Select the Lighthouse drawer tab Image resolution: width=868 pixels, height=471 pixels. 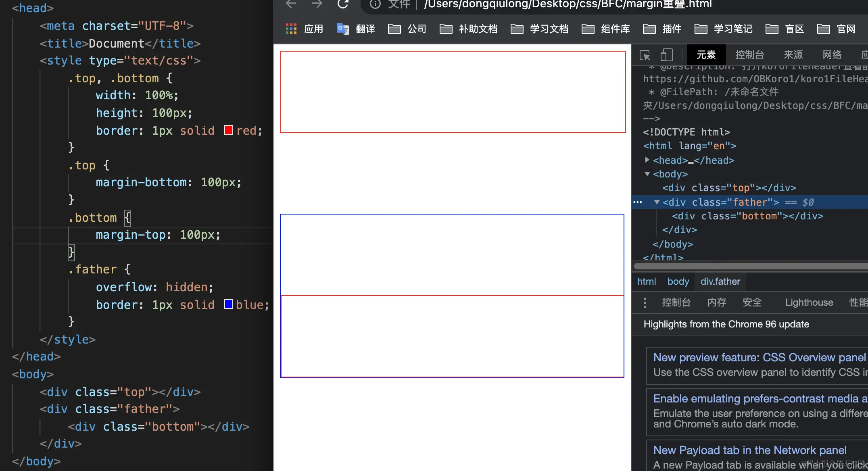809,303
